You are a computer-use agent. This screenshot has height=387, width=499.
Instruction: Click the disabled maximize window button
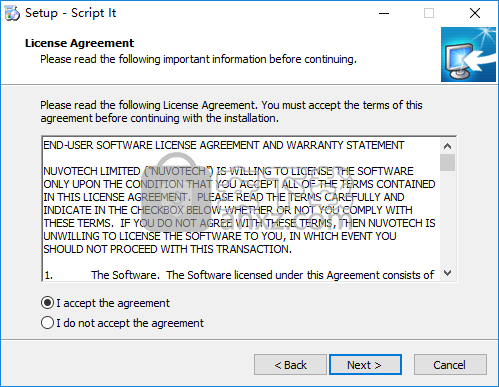(x=429, y=13)
